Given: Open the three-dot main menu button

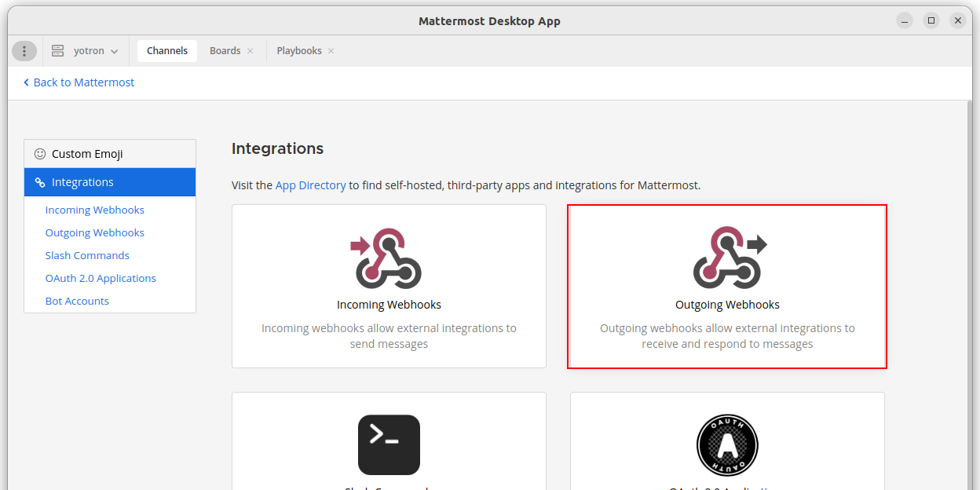Looking at the screenshot, I should tap(24, 51).
